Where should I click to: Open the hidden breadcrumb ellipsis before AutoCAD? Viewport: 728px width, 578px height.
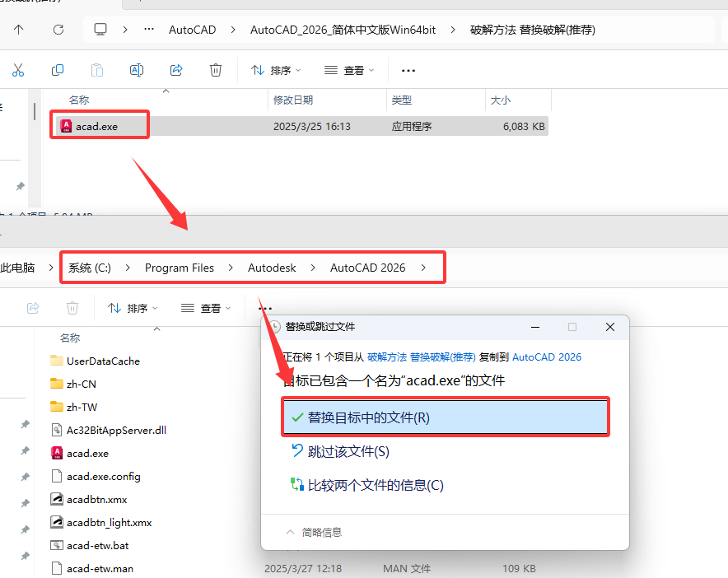tap(149, 30)
